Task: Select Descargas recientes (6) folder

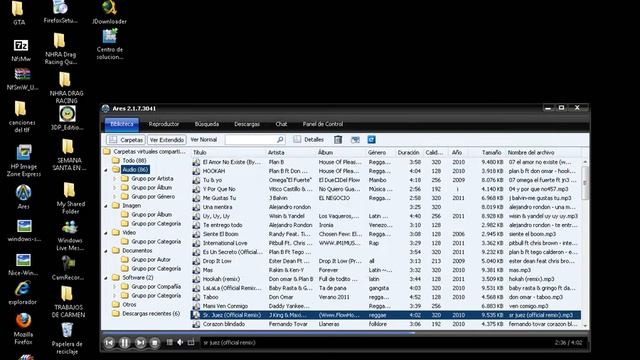Action: (151, 313)
